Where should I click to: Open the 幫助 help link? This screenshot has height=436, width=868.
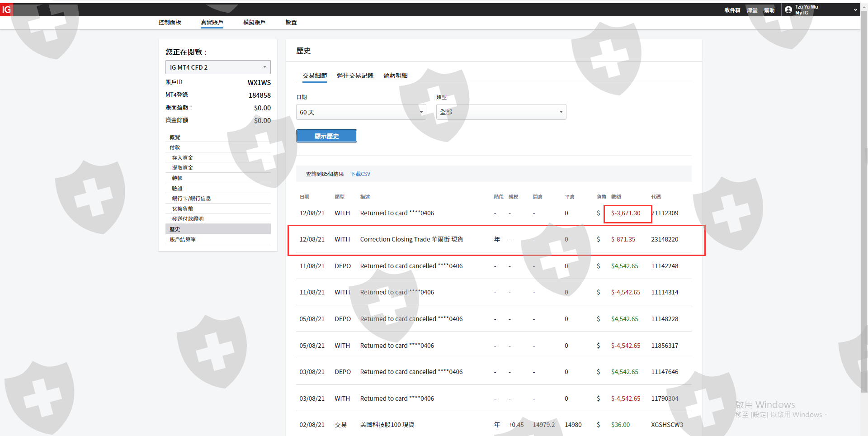click(x=769, y=10)
